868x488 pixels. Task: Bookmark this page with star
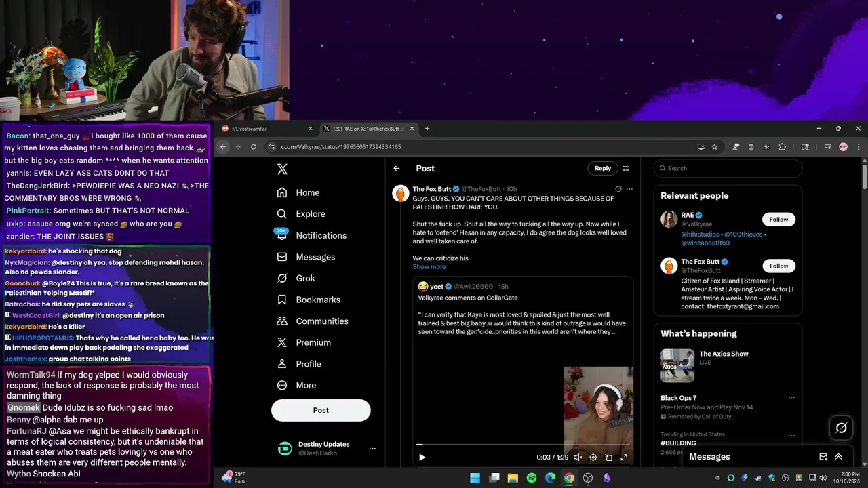[x=715, y=147]
